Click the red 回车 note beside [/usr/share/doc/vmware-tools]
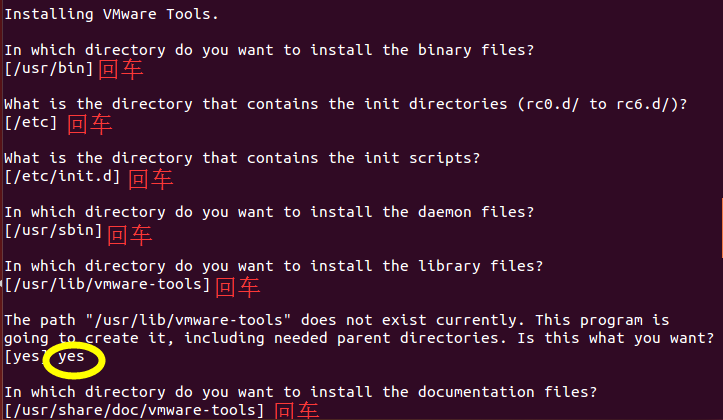 [296, 411]
